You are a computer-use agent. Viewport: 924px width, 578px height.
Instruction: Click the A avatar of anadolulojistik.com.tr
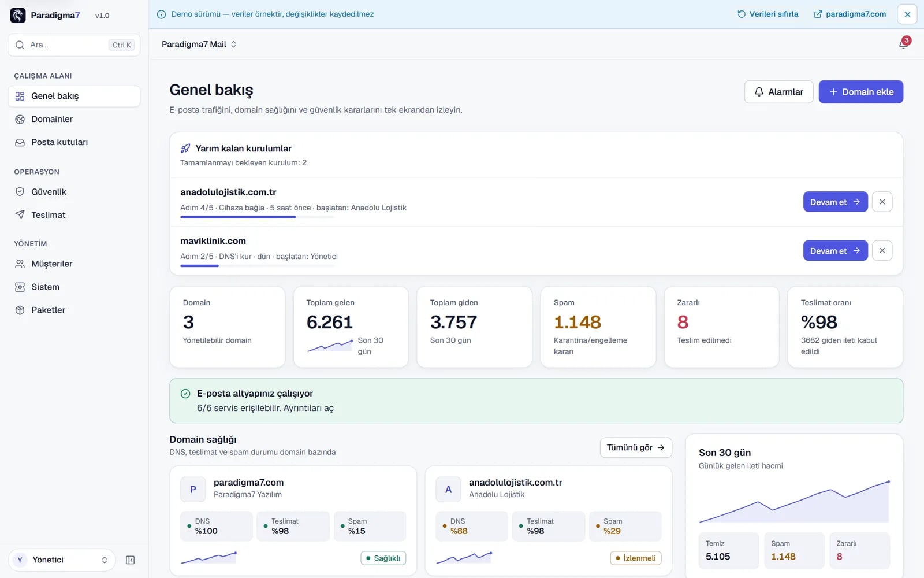coord(448,489)
